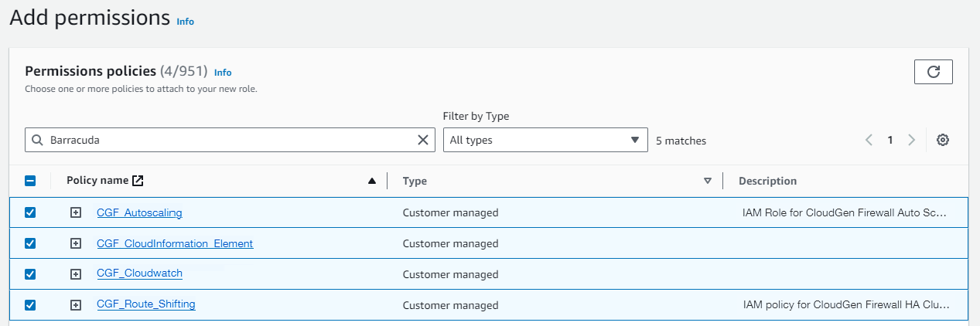Open Info link beside Permissions policies
Image resolution: width=980 pixels, height=326 pixels.
pos(223,73)
